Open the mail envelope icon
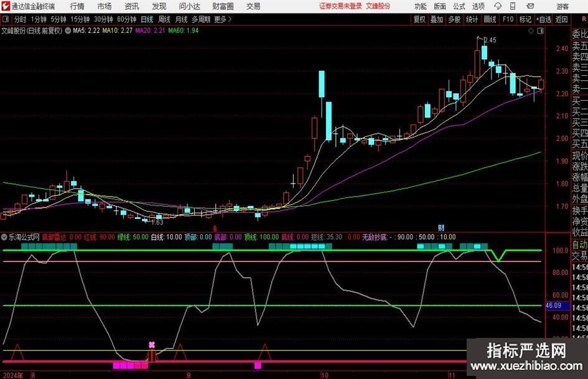The image size is (588, 379). 530,6
